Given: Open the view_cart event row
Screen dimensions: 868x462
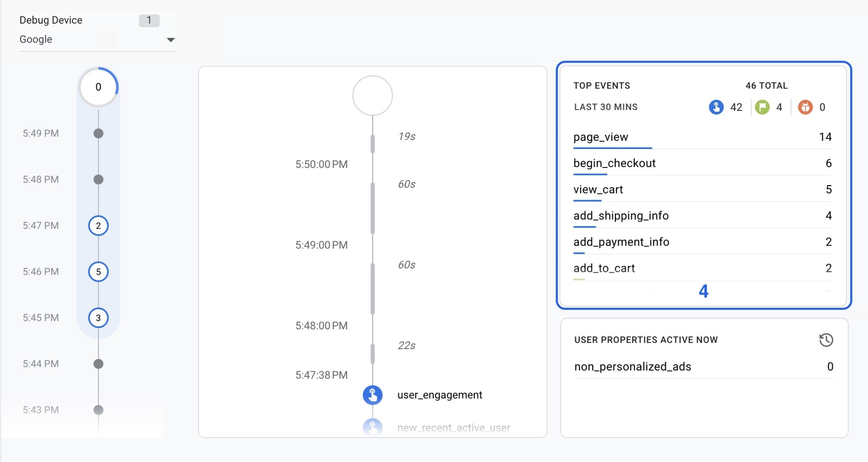Looking at the screenshot, I should (x=598, y=189).
